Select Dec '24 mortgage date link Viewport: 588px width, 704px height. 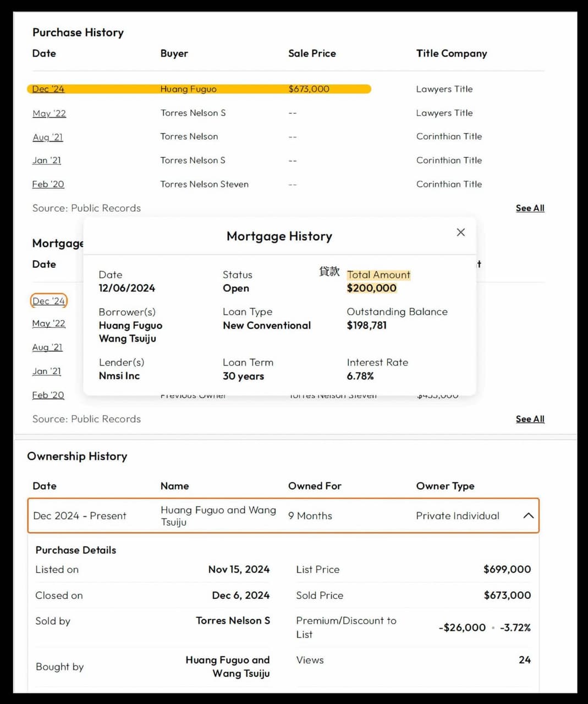(x=48, y=301)
